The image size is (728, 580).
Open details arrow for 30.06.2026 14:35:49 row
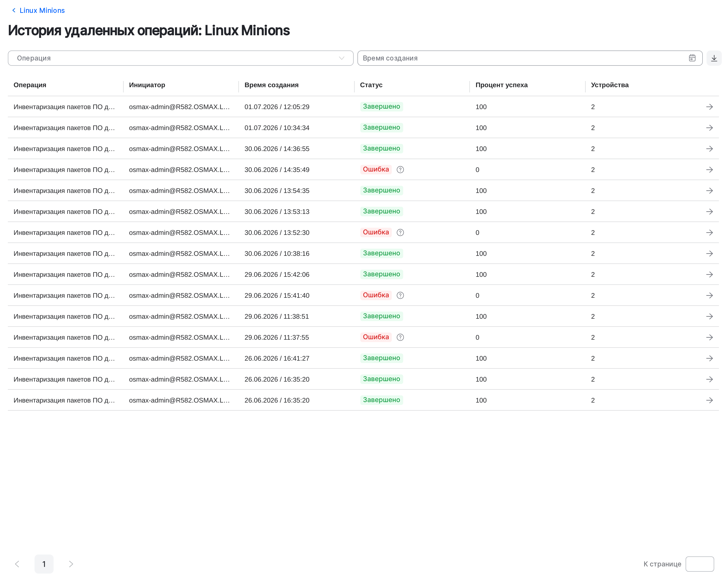[x=709, y=170]
